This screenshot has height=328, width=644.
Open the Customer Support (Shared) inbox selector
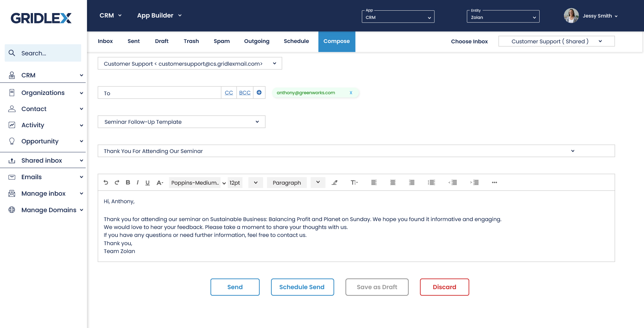click(x=556, y=41)
